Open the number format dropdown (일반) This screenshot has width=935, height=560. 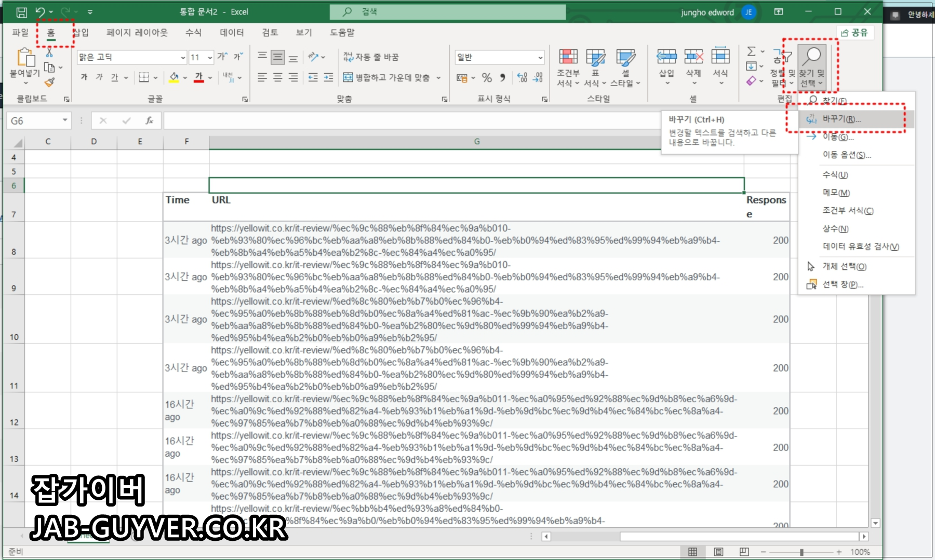540,58
